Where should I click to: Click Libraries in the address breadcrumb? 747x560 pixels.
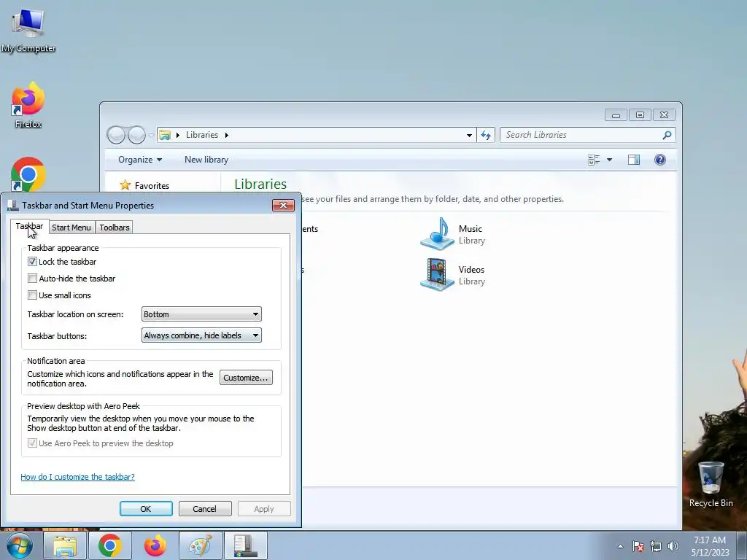(x=202, y=135)
